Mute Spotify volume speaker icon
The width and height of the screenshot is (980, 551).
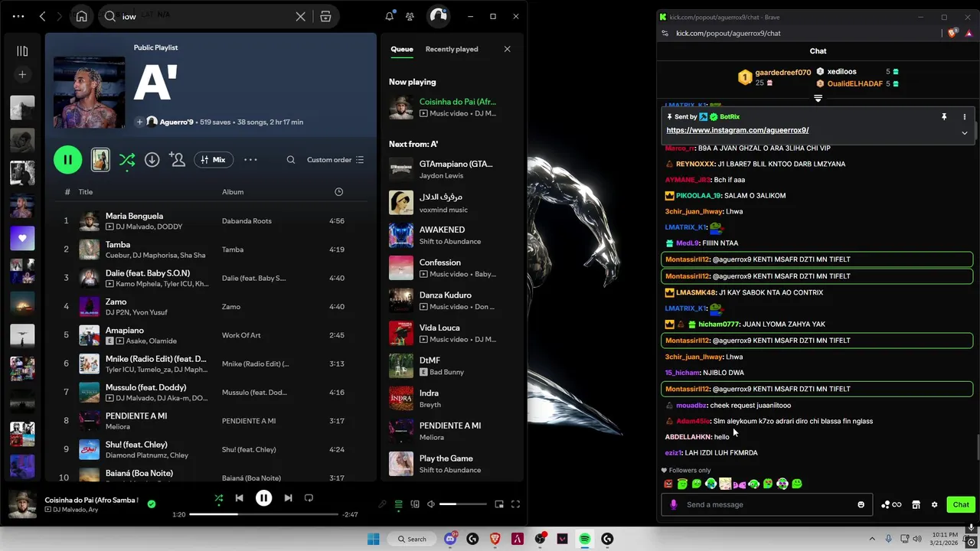click(x=431, y=504)
